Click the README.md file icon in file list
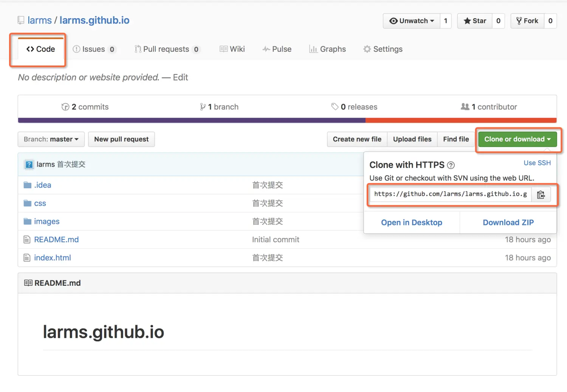567x392 pixels. [x=27, y=240]
